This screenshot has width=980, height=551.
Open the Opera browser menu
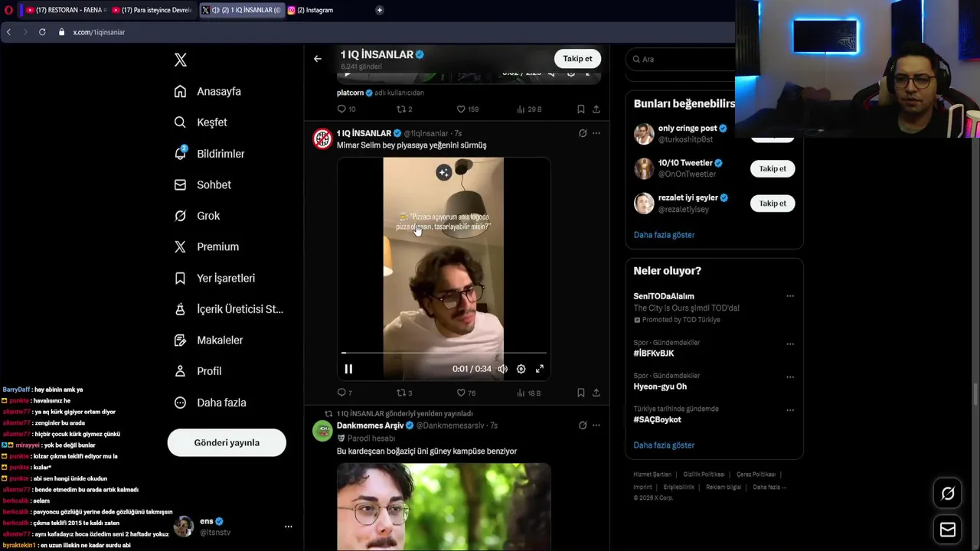click(8, 10)
